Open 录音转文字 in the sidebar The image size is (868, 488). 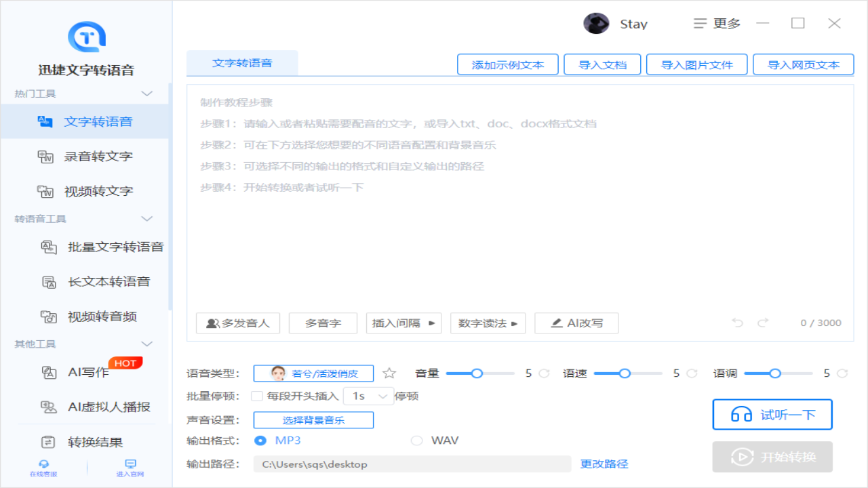98,157
